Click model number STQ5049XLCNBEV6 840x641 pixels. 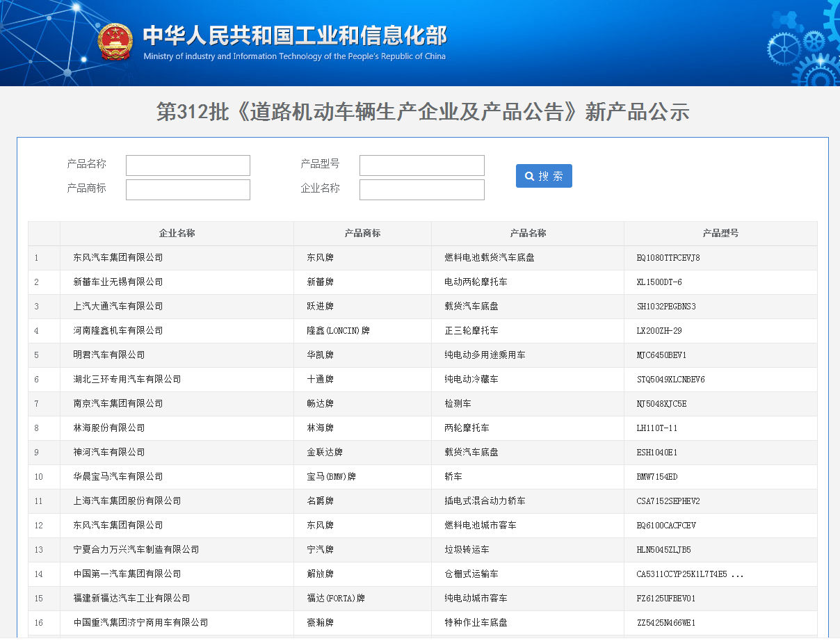670,380
